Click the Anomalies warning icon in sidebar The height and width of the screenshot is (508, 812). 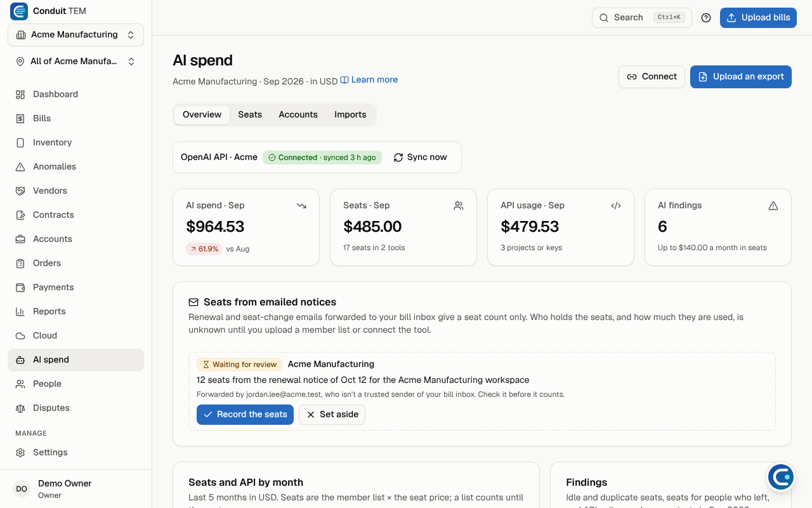(20, 166)
